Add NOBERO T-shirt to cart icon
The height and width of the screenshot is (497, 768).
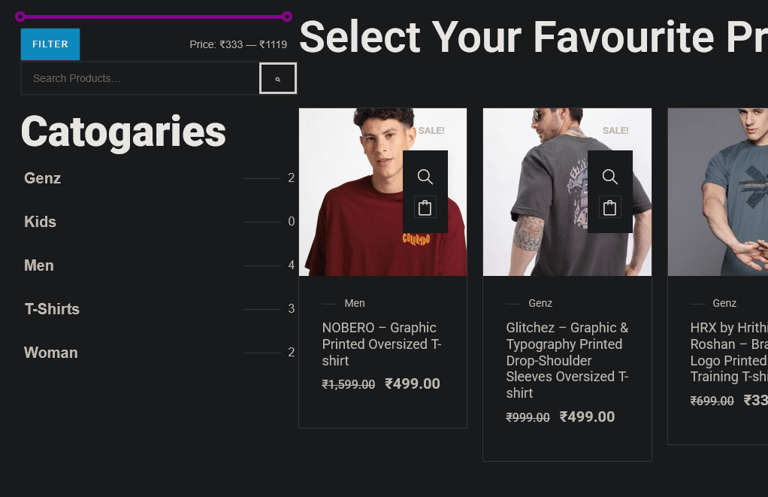[425, 208]
